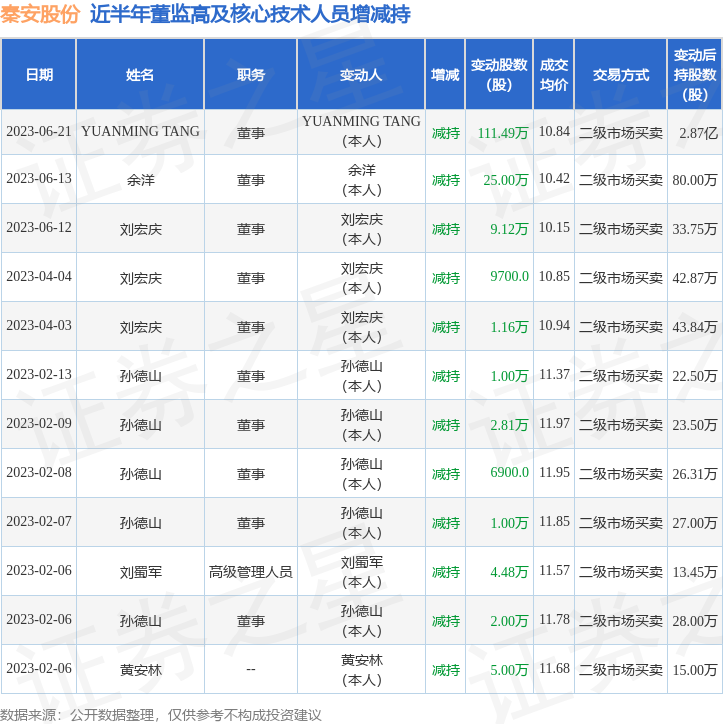Click the 22.50万 holdings value
This screenshot has height=724, width=723.
click(x=695, y=376)
